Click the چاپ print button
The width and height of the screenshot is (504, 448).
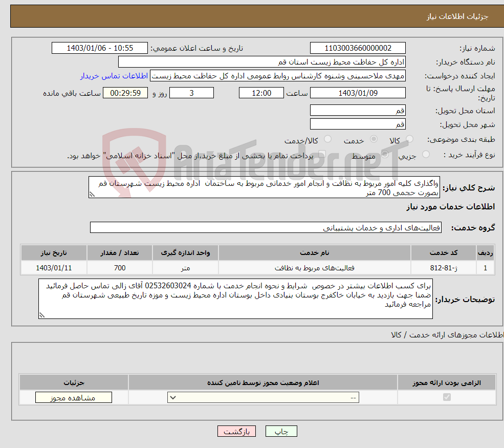(x=281, y=431)
